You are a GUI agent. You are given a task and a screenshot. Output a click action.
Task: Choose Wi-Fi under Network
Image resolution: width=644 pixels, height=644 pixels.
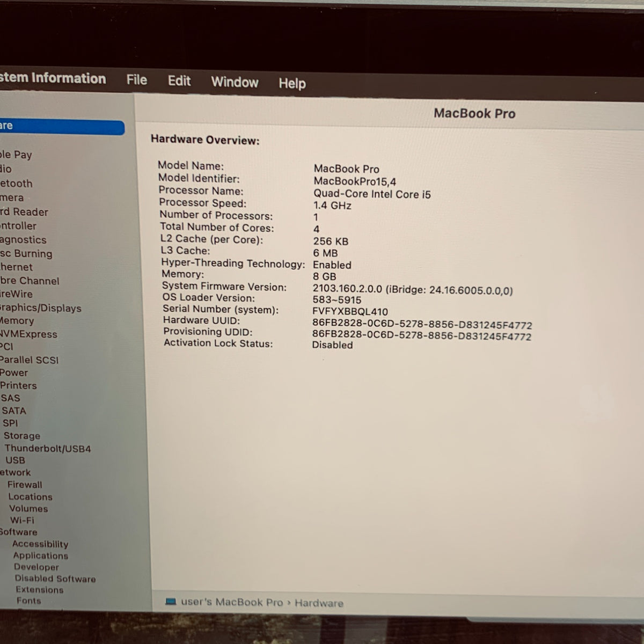[22, 520]
